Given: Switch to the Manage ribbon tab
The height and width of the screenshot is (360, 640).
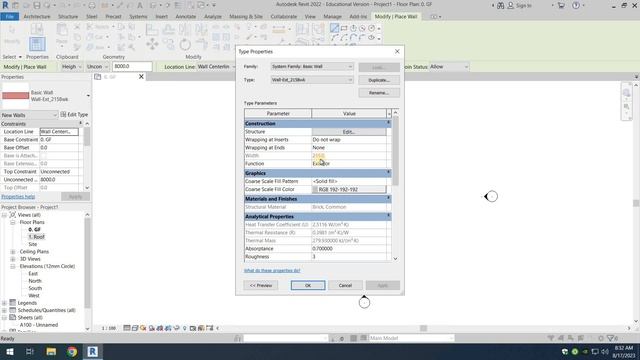Looking at the screenshot, I should (x=332, y=17).
